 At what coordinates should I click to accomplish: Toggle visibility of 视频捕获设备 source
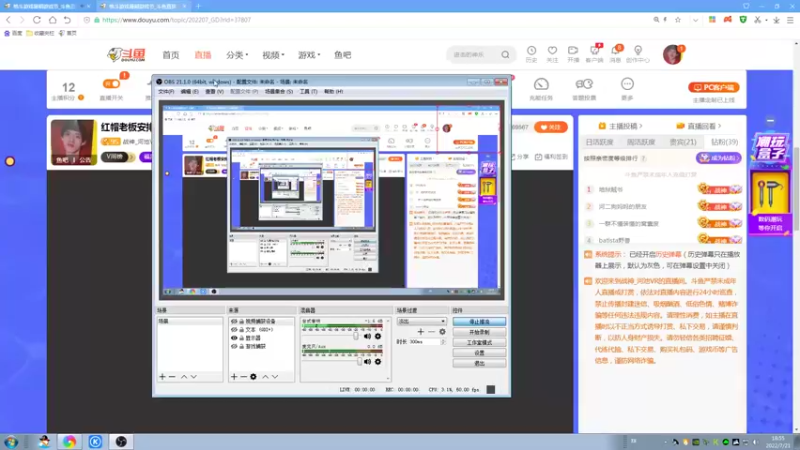(x=234, y=321)
